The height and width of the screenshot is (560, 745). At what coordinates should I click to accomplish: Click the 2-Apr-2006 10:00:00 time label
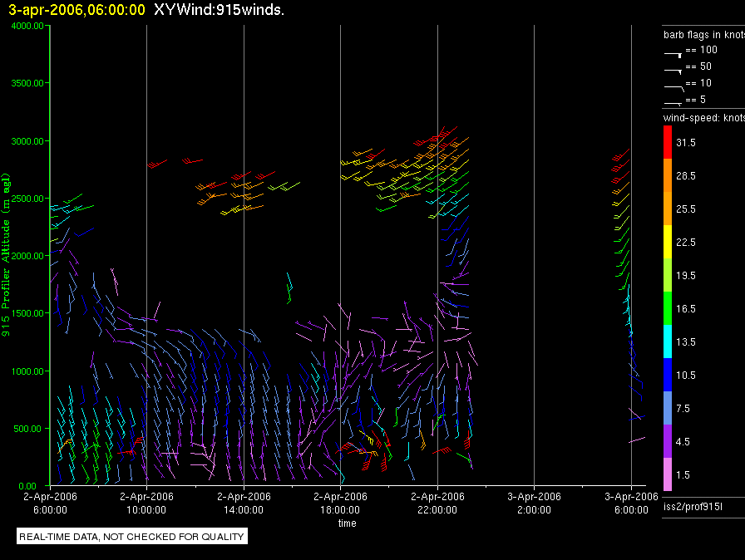[x=146, y=503]
